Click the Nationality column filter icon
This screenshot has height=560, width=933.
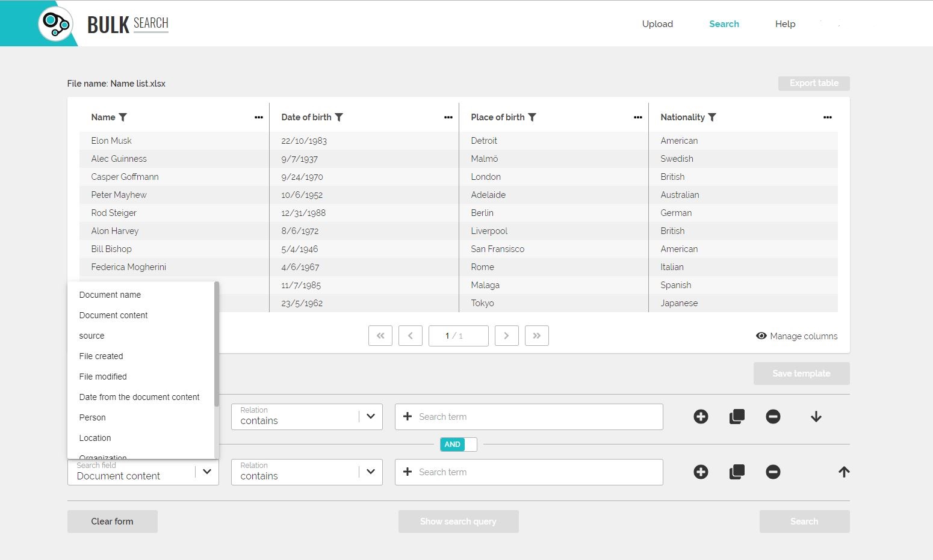click(x=712, y=117)
